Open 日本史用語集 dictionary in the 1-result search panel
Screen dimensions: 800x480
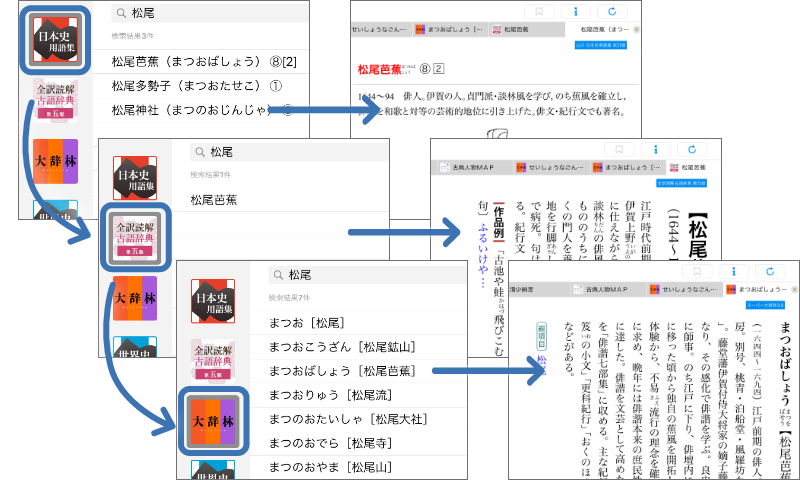135,178
